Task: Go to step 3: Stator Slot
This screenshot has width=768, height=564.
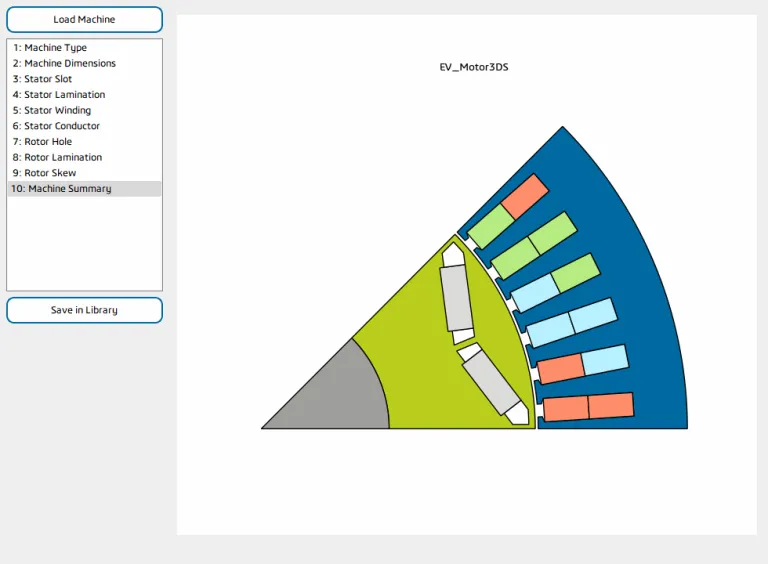Action: [x=84, y=79]
